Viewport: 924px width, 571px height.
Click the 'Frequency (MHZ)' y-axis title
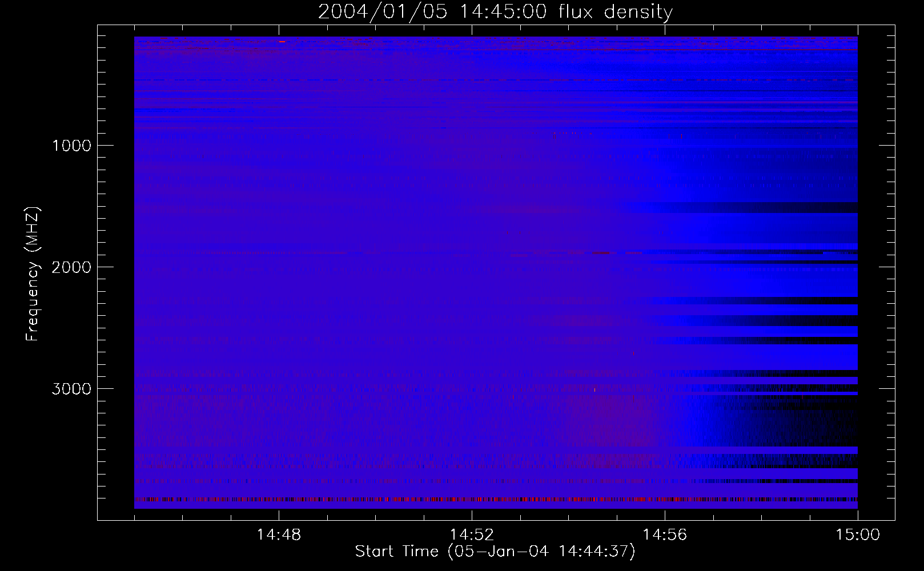pyautogui.click(x=33, y=274)
